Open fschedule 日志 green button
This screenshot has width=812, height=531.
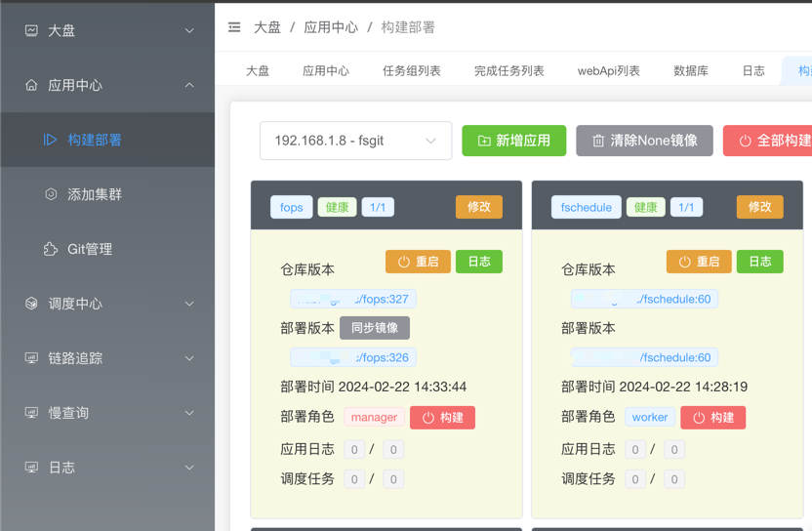point(759,262)
